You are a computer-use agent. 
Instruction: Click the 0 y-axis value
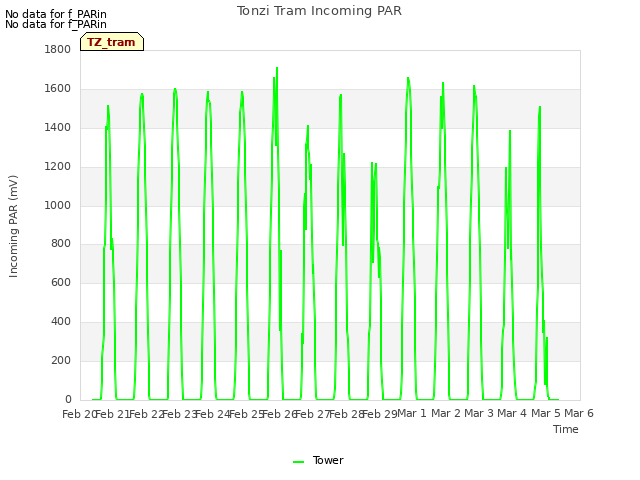[68, 399]
